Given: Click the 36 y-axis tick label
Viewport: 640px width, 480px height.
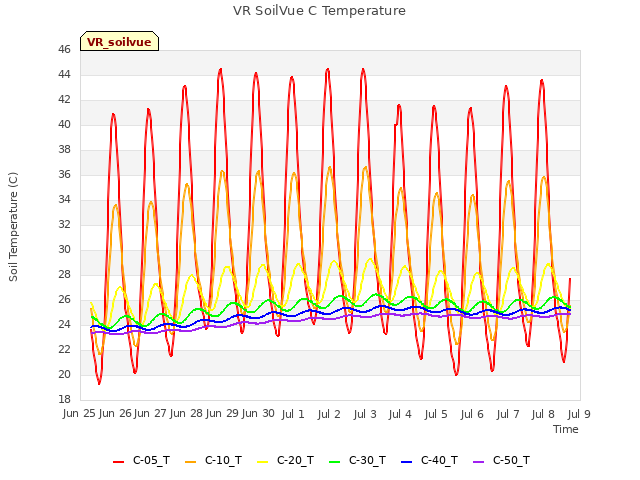Looking at the screenshot, I should [64, 174].
